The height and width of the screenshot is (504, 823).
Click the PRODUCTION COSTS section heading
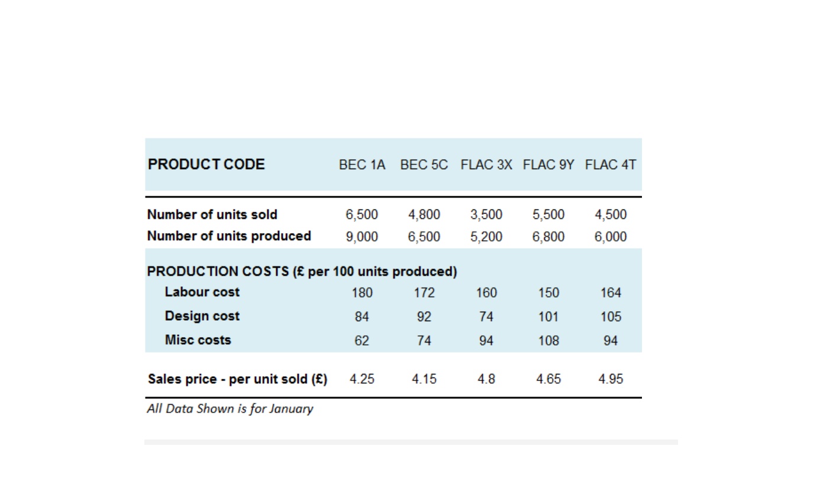pyautogui.click(x=302, y=272)
